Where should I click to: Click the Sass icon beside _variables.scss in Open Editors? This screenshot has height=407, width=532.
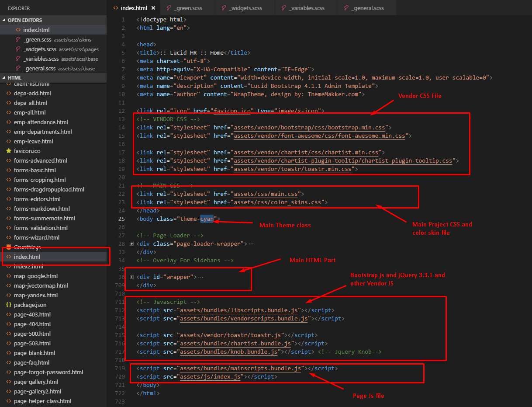[18, 59]
